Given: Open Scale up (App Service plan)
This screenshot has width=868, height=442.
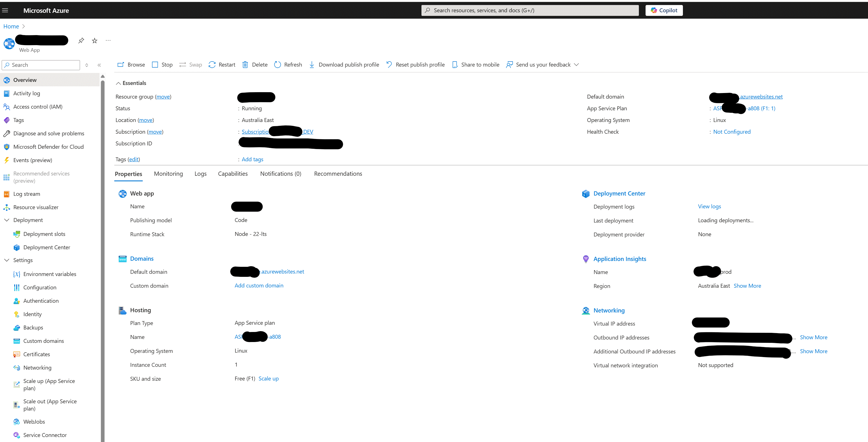Looking at the screenshot, I should (49, 384).
